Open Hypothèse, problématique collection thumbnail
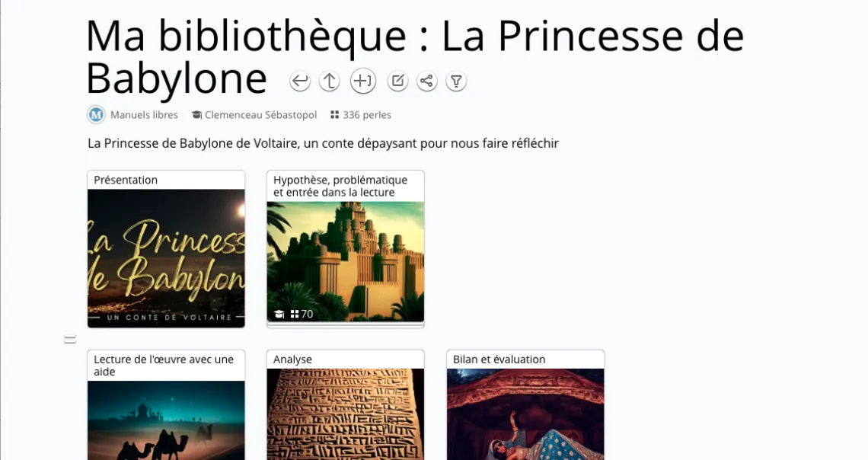868x460 pixels. (x=346, y=261)
